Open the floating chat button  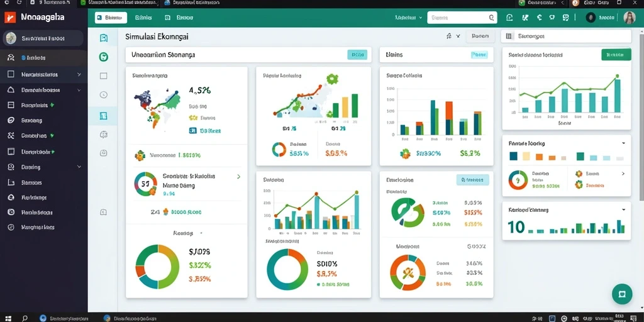pyautogui.click(x=622, y=294)
